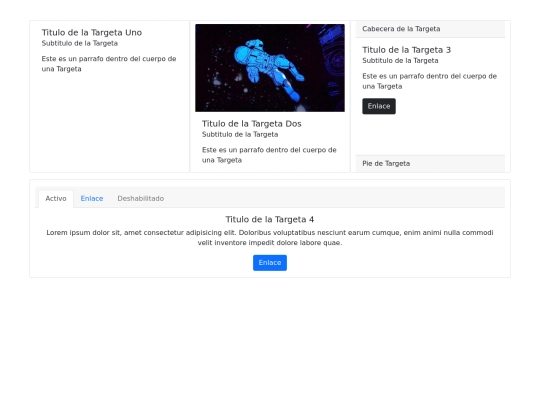Click the title 'Titulo de la Targeta Dos'
The image size is (540, 405).
pyautogui.click(x=252, y=124)
